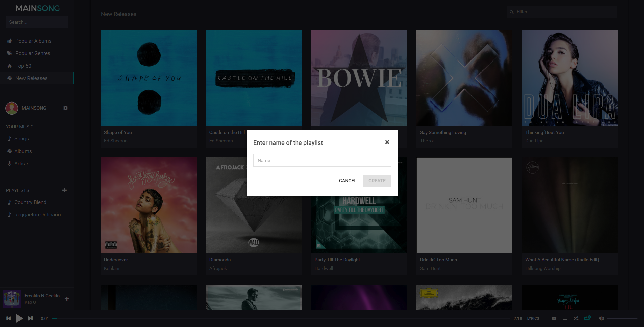644x327 pixels.
Task: Click the Songs music note icon
Action: (9, 139)
